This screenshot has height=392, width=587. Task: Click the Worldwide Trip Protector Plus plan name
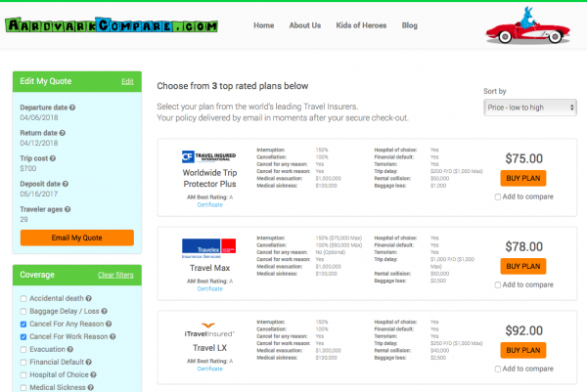tap(209, 178)
